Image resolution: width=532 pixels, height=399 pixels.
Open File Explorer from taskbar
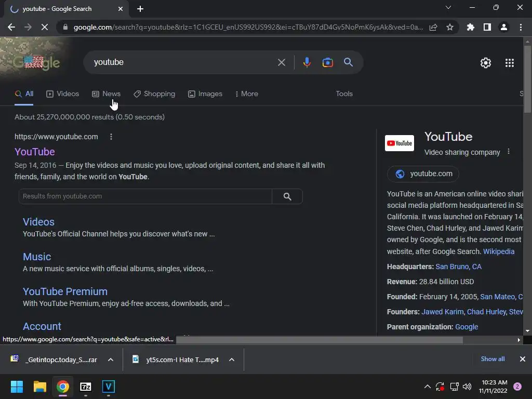[x=39, y=387]
